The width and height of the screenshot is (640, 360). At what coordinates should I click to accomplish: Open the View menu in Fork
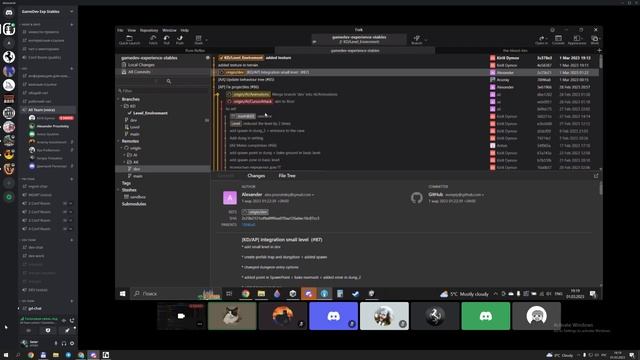131,30
